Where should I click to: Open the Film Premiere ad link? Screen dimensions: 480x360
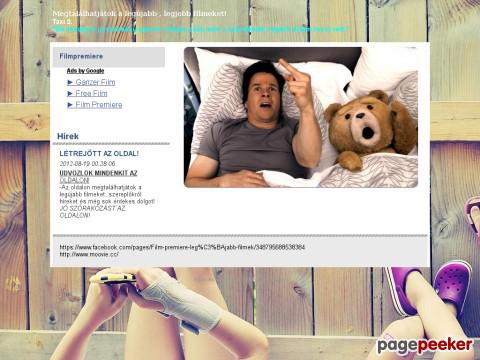click(x=99, y=105)
